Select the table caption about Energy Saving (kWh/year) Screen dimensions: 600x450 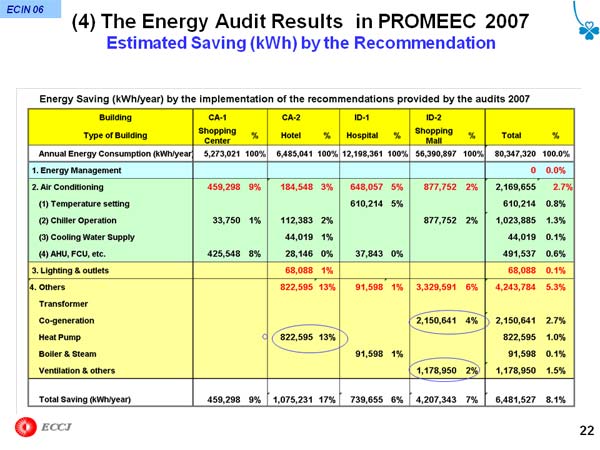[x=284, y=99]
